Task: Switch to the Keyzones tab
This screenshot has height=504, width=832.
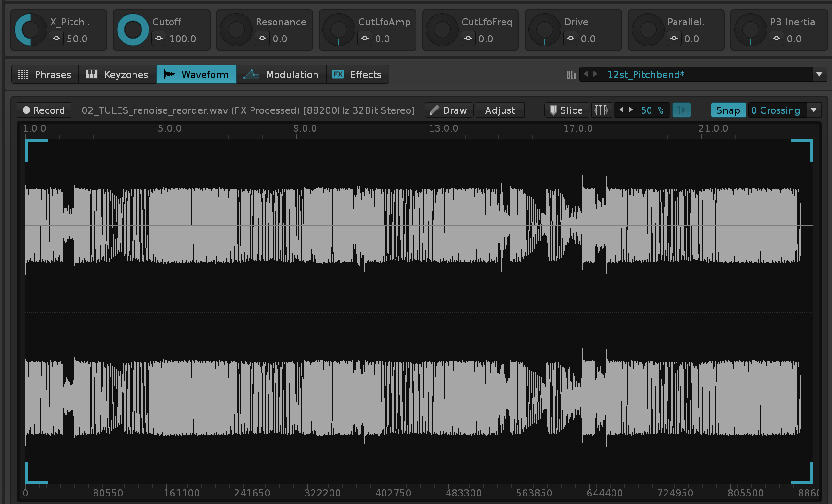Action: click(x=118, y=74)
